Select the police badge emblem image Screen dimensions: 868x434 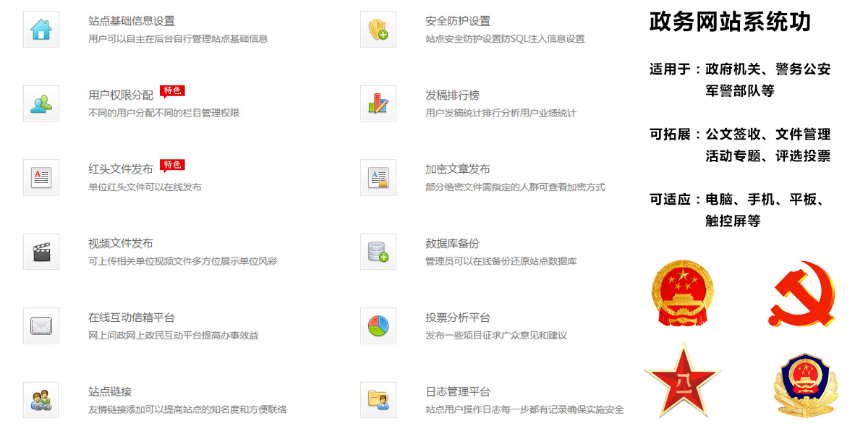coord(801,383)
